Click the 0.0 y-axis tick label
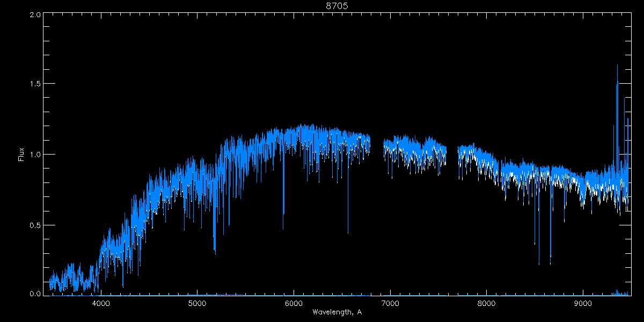 click(x=35, y=294)
